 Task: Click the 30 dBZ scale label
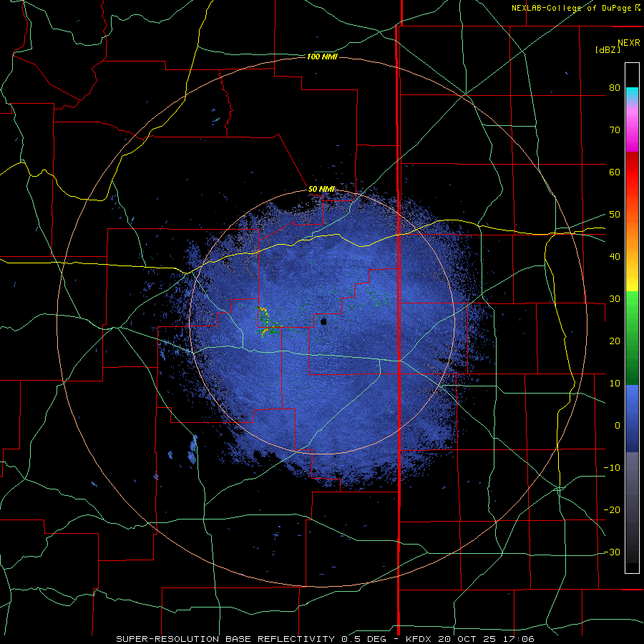tap(615, 299)
